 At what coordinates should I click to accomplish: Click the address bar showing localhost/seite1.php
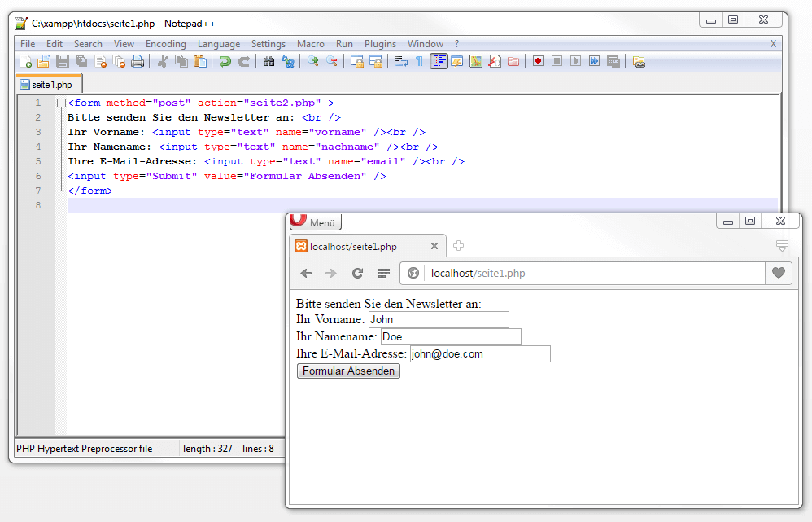click(594, 273)
